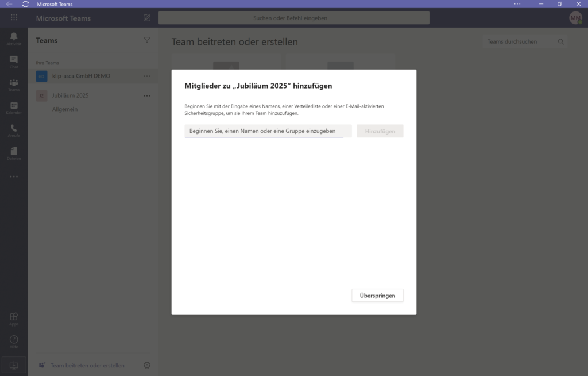This screenshot has width=588, height=376.
Task: Open more options for klip-asca GmbH DEMO
Action: (x=147, y=76)
